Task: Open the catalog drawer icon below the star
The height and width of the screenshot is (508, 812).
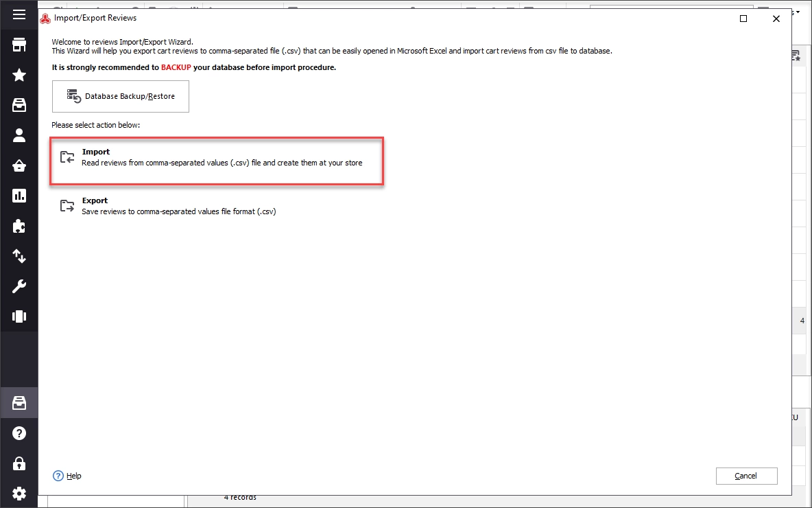Action: click(19, 105)
